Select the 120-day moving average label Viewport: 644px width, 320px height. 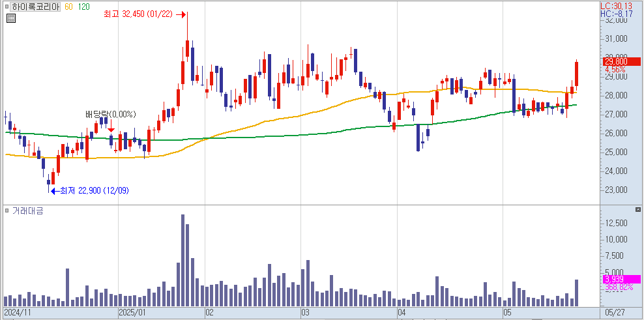click(x=84, y=7)
